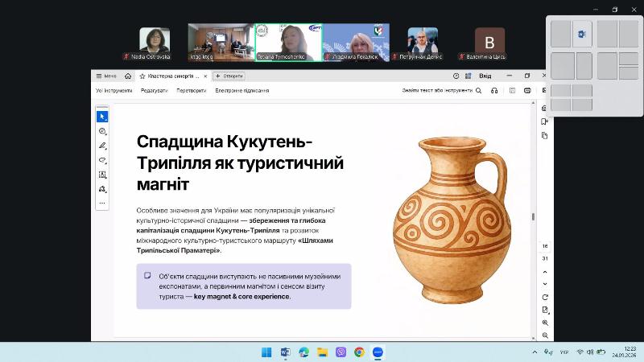Go to previous page with up chevron
Image resolution: width=644 pixels, height=362 pixels.
point(545,272)
